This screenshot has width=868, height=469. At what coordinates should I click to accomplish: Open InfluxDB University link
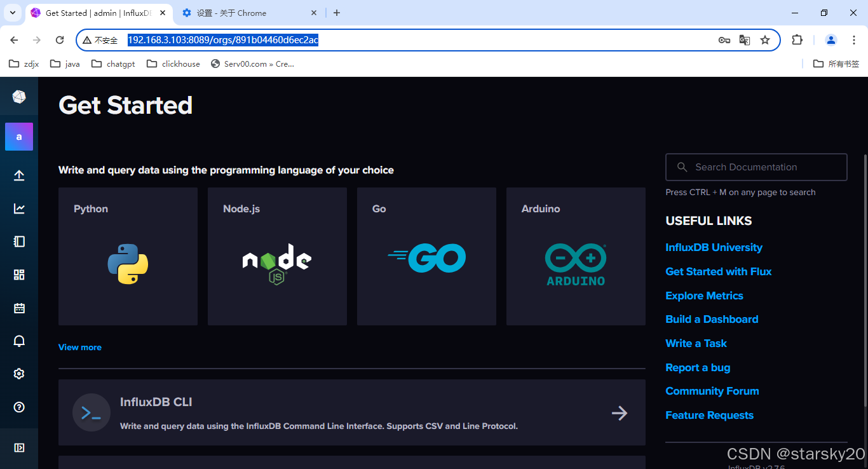714,247
